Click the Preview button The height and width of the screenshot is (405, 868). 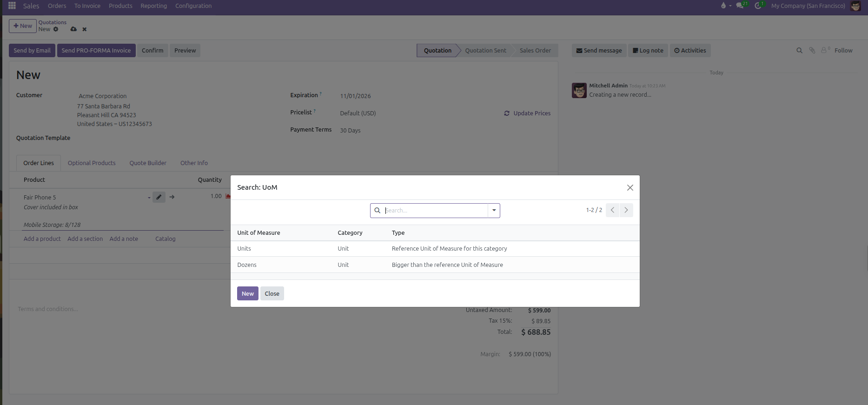pyautogui.click(x=185, y=50)
